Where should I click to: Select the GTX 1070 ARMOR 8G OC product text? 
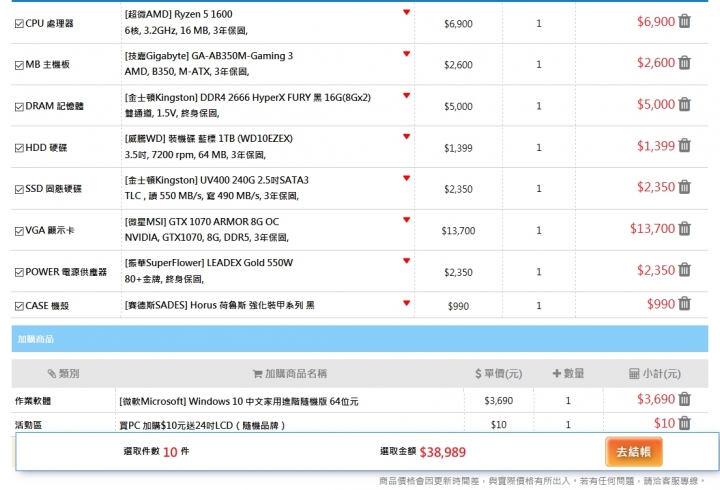[202, 221]
